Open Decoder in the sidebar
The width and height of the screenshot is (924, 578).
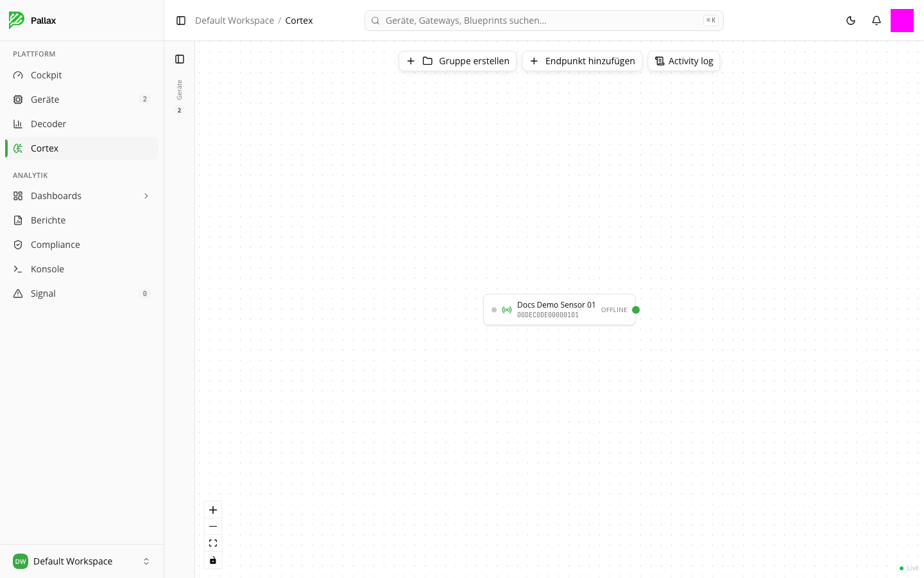click(x=81, y=124)
